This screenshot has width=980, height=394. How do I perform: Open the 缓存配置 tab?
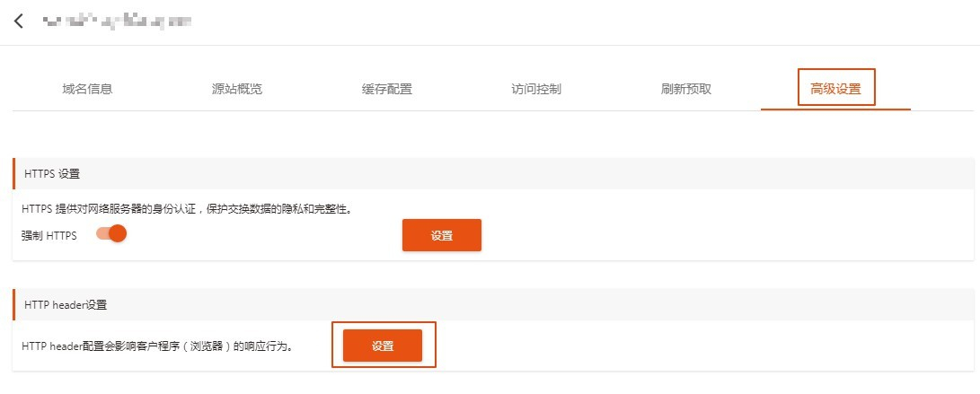point(387,89)
